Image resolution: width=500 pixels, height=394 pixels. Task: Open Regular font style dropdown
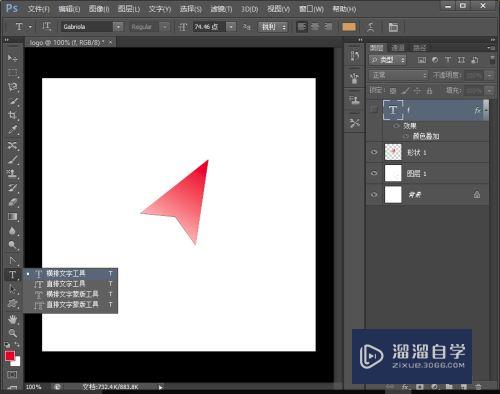164,27
